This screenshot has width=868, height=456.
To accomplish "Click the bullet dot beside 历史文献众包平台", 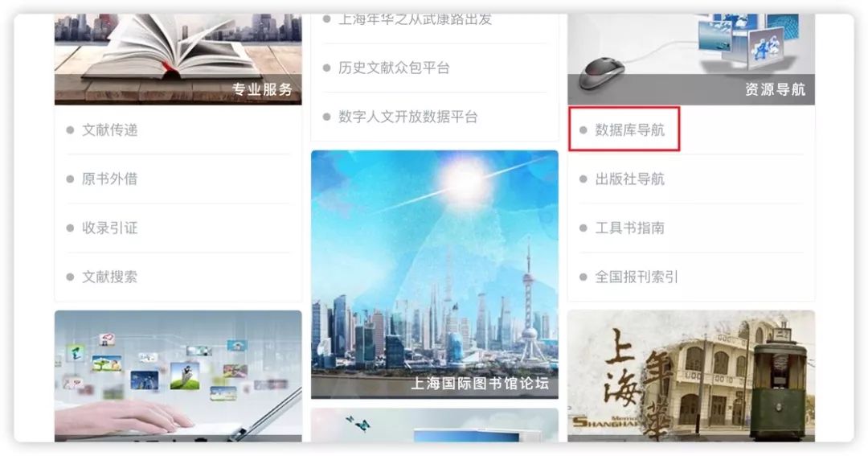I will tap(326, 68).
